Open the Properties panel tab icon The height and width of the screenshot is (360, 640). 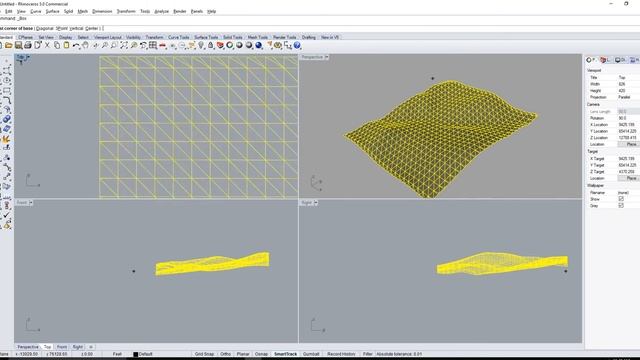tap(590, 60)
